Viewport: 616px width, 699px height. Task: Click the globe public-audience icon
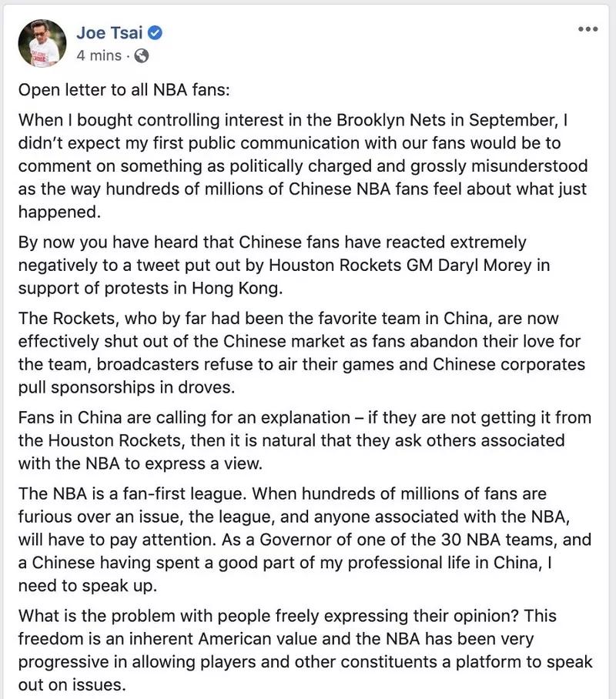coord(142,55)
